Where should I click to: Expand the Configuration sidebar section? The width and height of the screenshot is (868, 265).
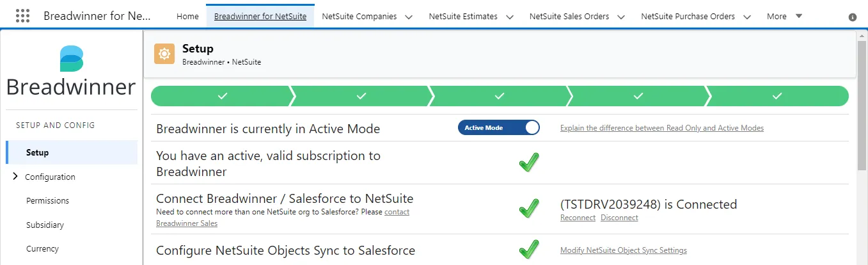(15, 177)
